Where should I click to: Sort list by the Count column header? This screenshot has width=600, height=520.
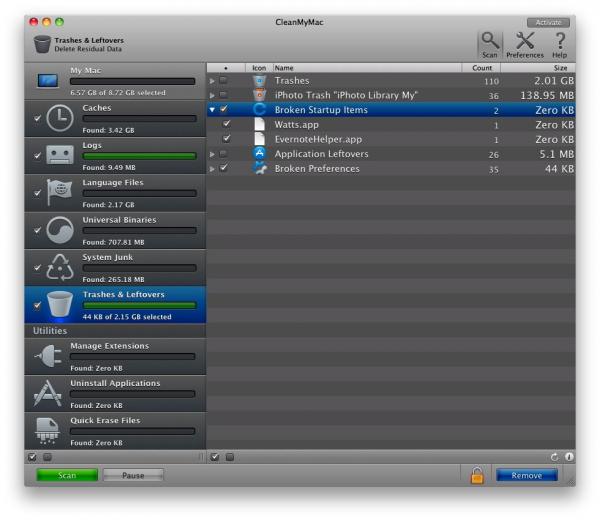(x=481, y=68)
